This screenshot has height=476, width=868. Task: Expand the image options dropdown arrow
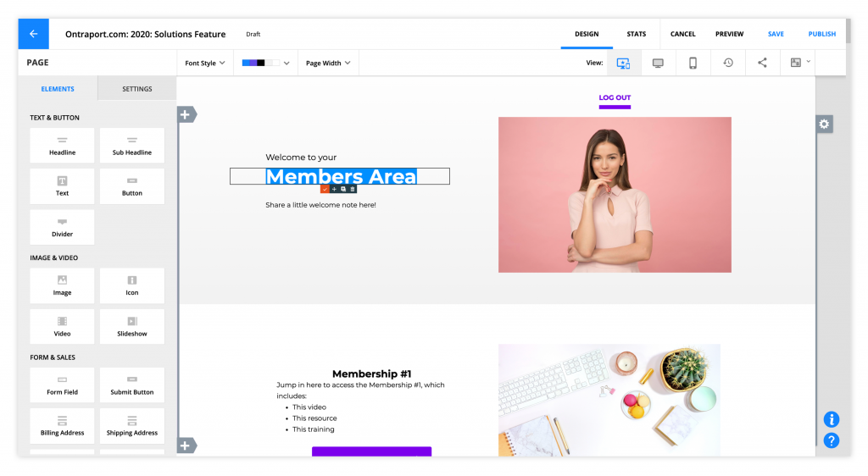click(809, 61)
